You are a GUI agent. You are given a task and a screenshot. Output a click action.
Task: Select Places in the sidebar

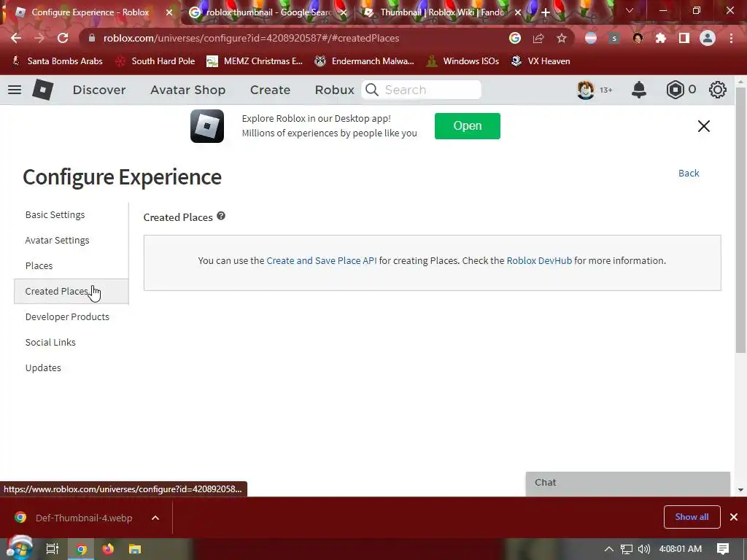pyautogui.click(x=39, y=265)
